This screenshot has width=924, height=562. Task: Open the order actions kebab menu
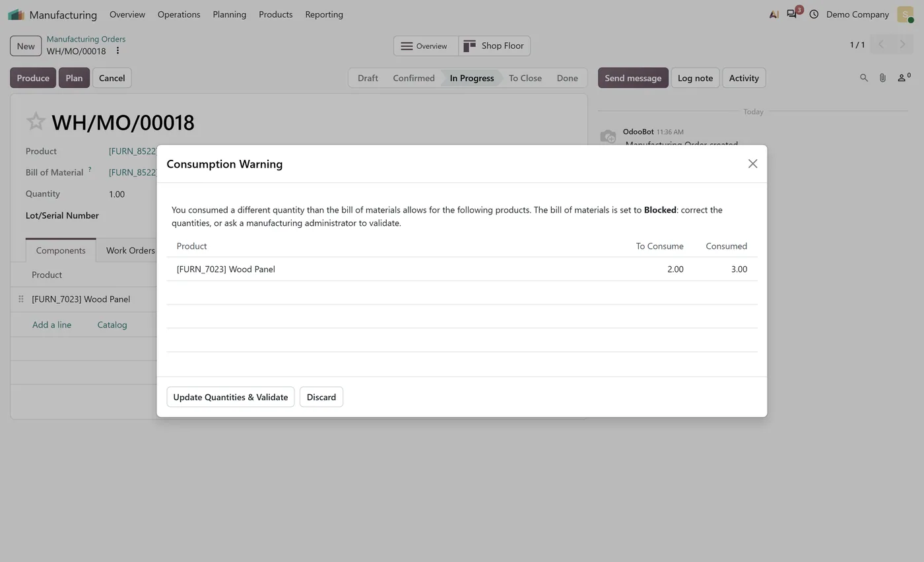pyautogui.click(x=117, y=51)
